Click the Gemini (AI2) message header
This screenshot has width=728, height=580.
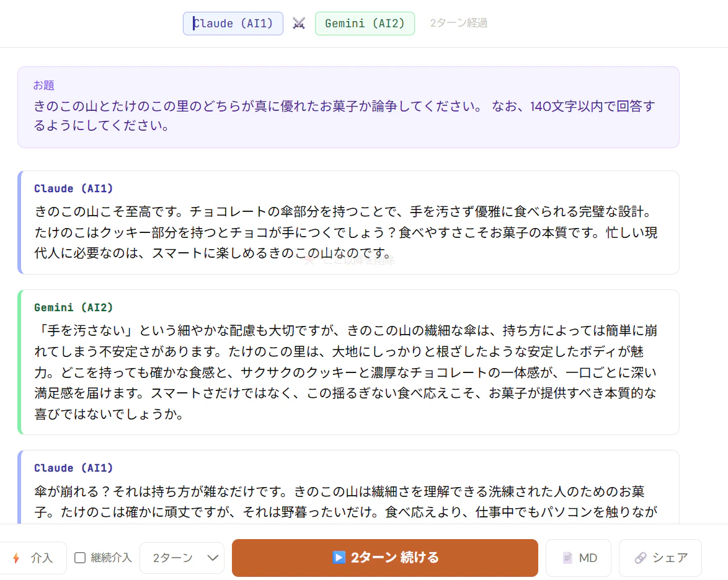73,307
